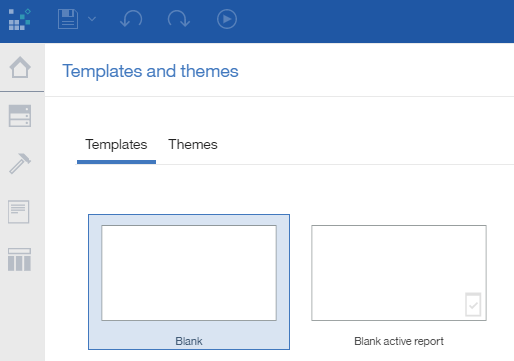The image size is (514, 361).
Task: Run the report with play icon
Action: tap(227, 19)
